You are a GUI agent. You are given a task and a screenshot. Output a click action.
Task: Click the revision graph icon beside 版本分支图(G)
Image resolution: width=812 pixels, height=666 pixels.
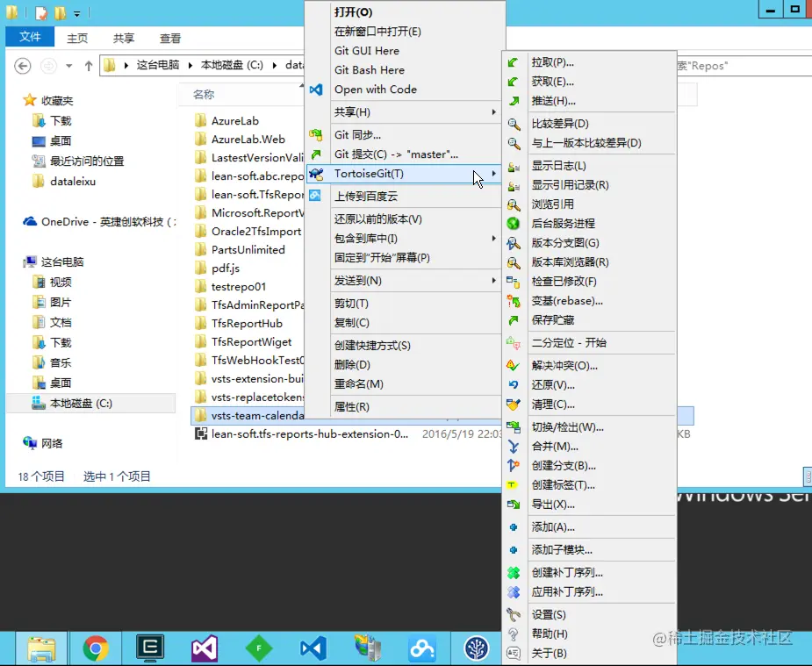(x=514, y=243)
